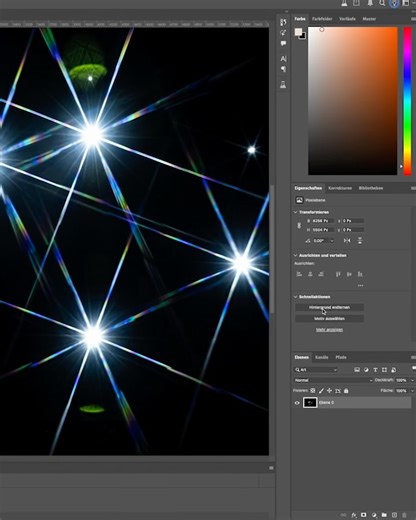Open the Paragraph panel icon
416x520 pixels.
[283, 69]
